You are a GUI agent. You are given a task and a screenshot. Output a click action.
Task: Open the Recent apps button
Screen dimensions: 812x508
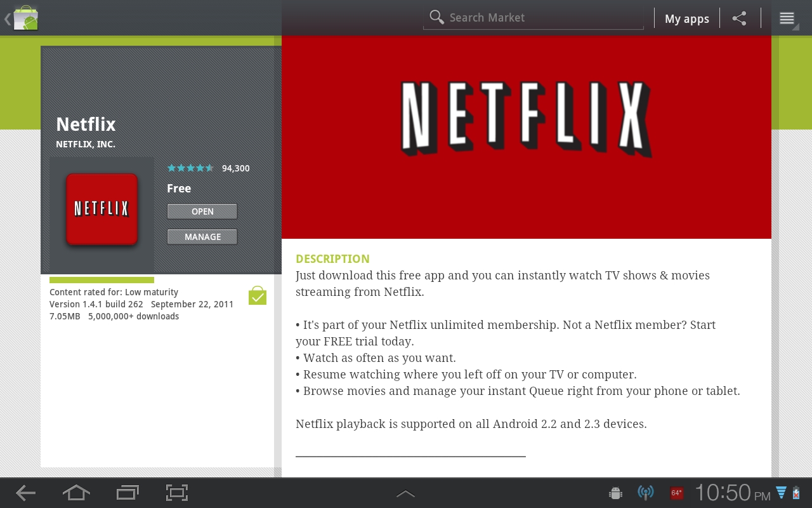(x=128, y=493)
